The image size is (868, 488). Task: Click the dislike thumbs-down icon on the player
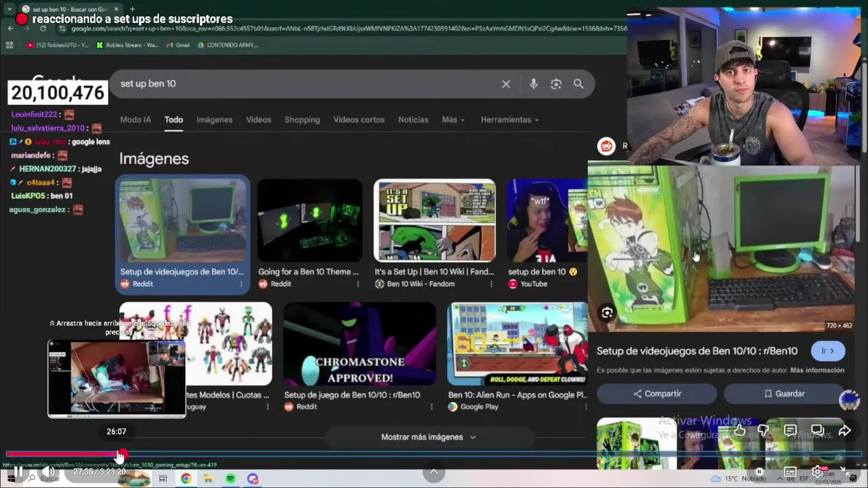click(764, 430)
